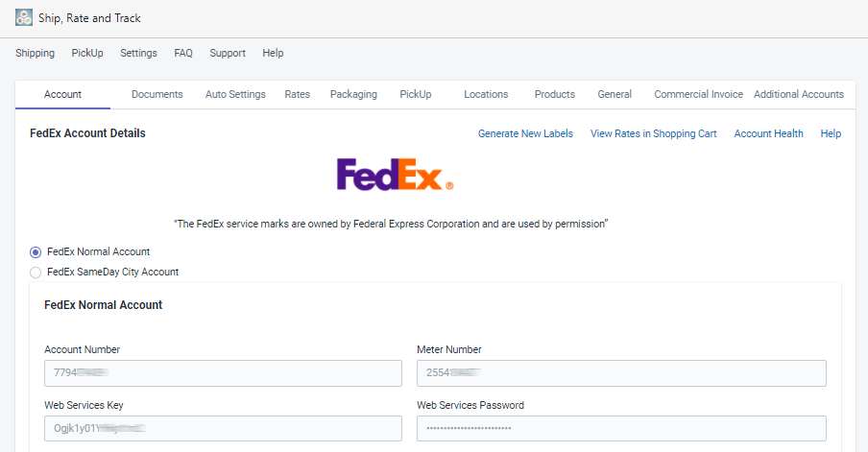
Task: Click the 'Ship, Rate and Track' title text
Action: tap(89, 18)
